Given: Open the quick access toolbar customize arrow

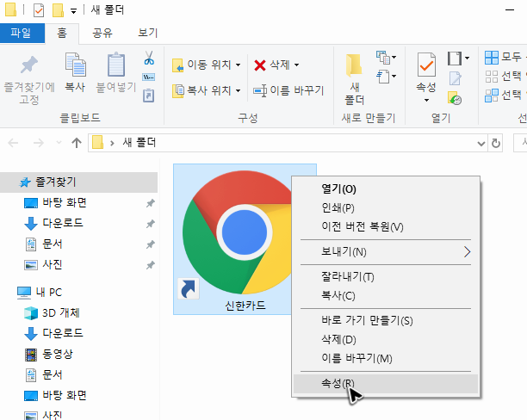Looking at the screenshot, I should pos(73,11).
